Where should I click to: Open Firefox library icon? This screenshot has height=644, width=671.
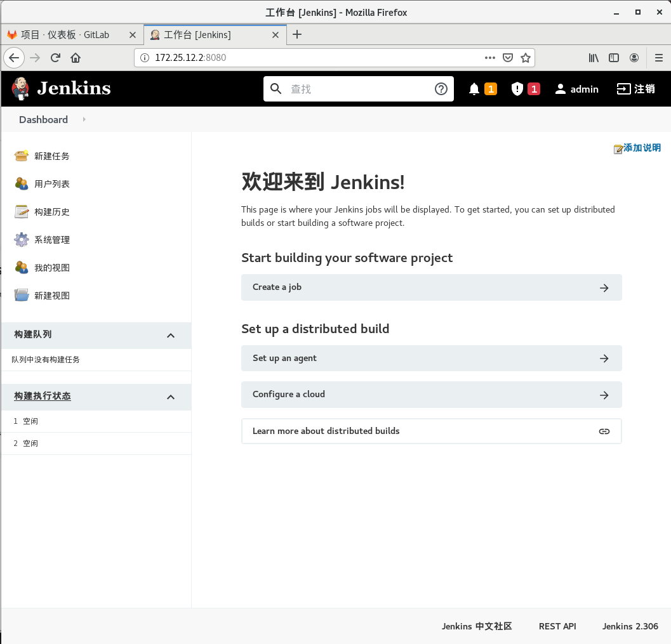[x=593, y=58]
